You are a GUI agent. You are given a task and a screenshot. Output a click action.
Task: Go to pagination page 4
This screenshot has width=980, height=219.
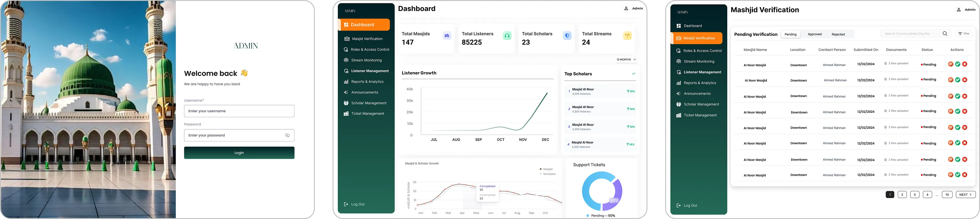pos(927,195)
